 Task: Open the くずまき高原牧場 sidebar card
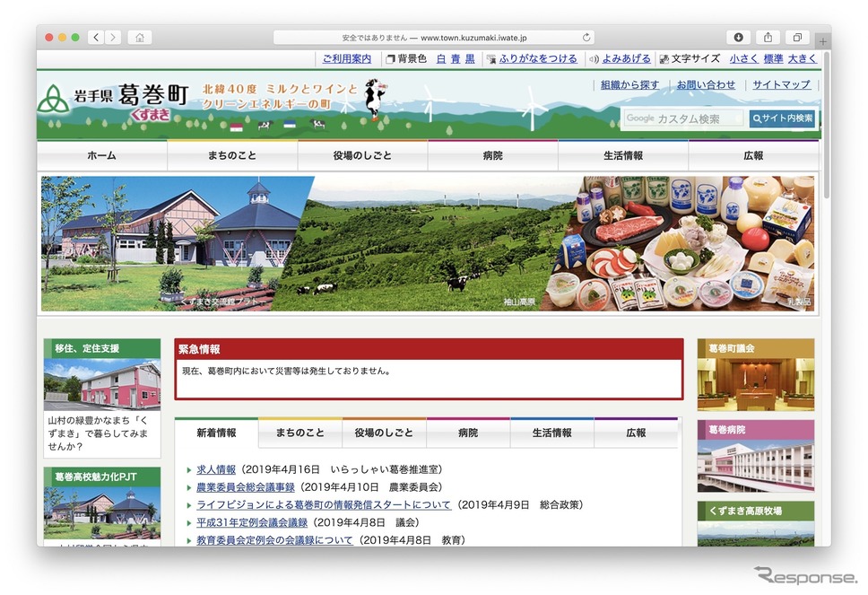(x=756, y=523)
